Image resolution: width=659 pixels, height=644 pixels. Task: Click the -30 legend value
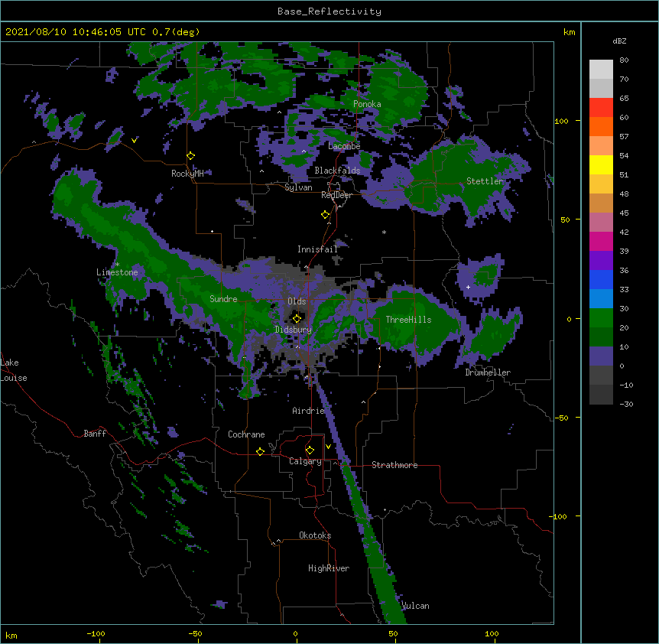pyautogui.click(x=626, y=404)
